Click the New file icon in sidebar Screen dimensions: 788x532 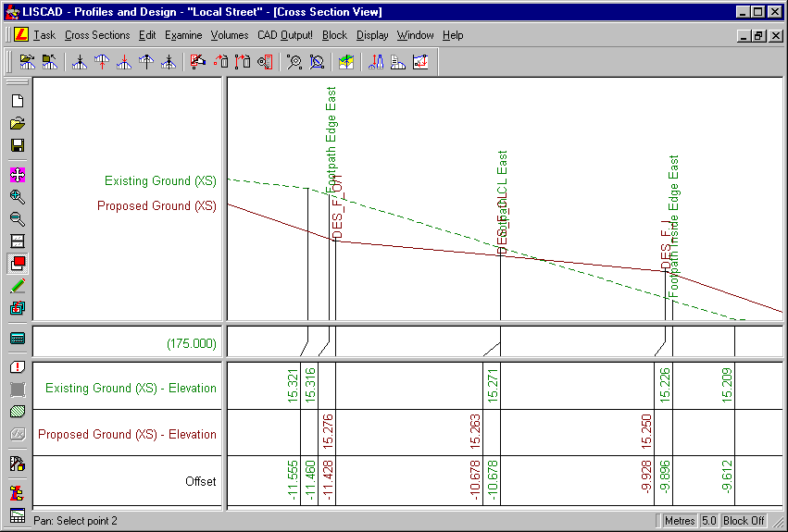18,101
